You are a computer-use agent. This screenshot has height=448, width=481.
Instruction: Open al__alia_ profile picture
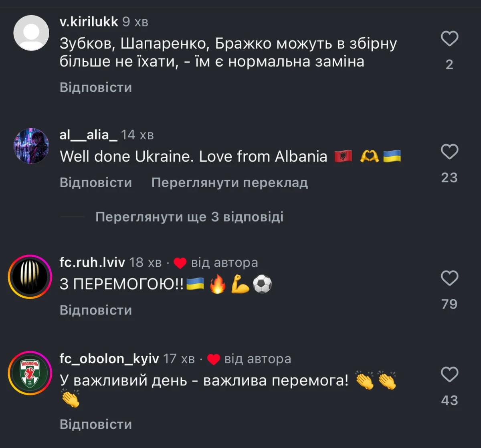point(31,146)
